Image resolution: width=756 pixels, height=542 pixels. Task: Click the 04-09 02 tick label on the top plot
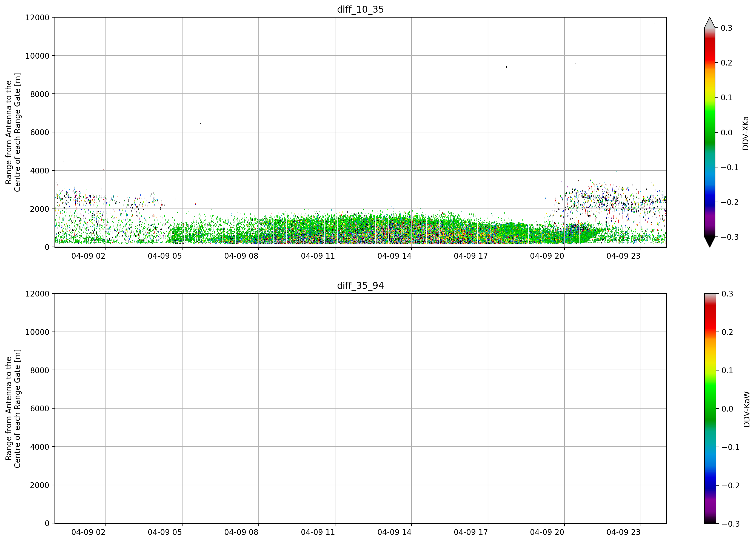[x=88, y=256]
